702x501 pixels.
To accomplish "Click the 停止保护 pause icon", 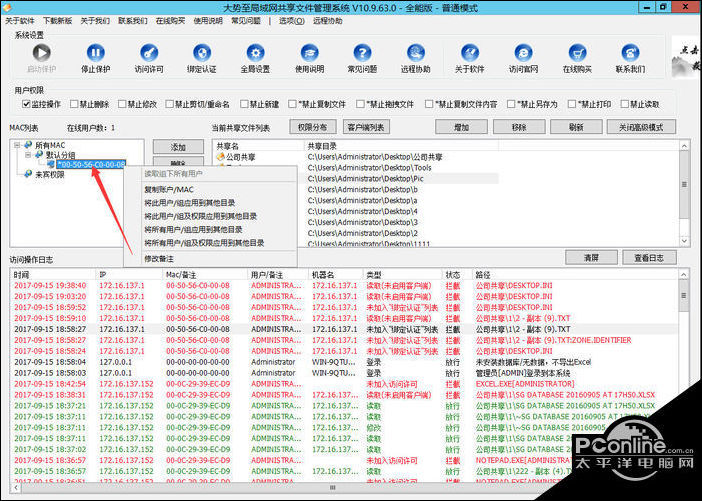I will [x=95, y=53].
